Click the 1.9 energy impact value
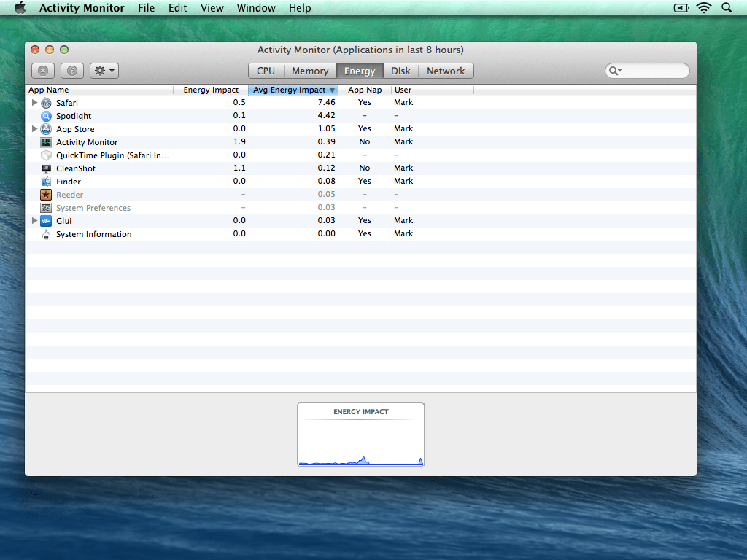 click(239, 141)
